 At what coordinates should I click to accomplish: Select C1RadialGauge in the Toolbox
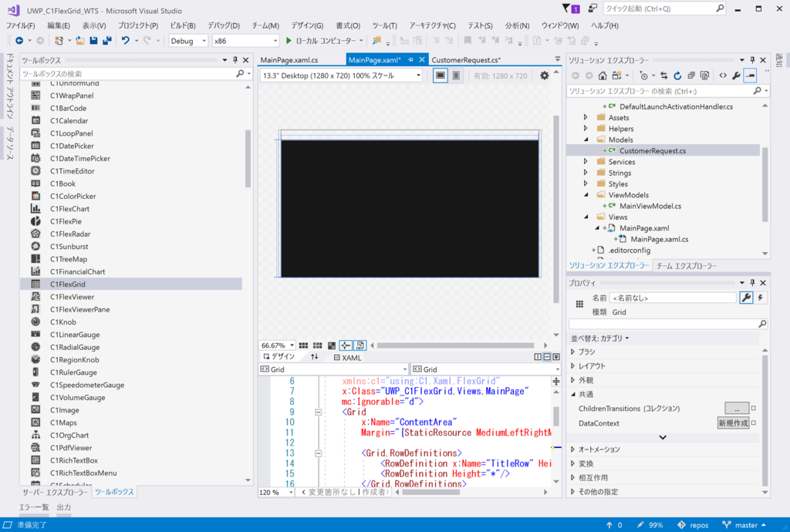pos(75,347)
